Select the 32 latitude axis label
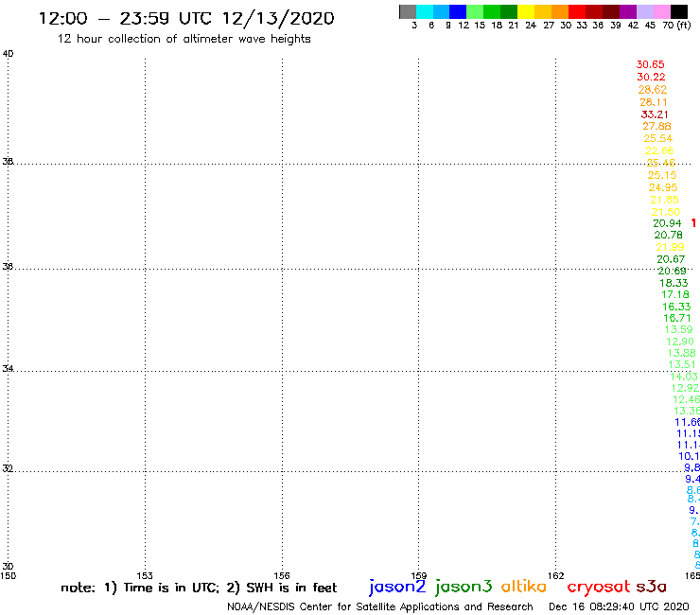The image size is (700, 615). point(8,468)
